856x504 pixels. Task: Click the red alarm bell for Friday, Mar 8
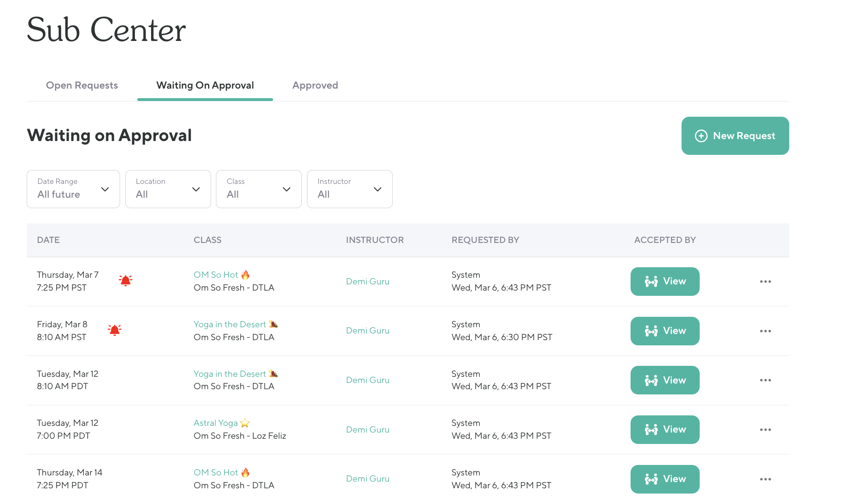point(114,330)
